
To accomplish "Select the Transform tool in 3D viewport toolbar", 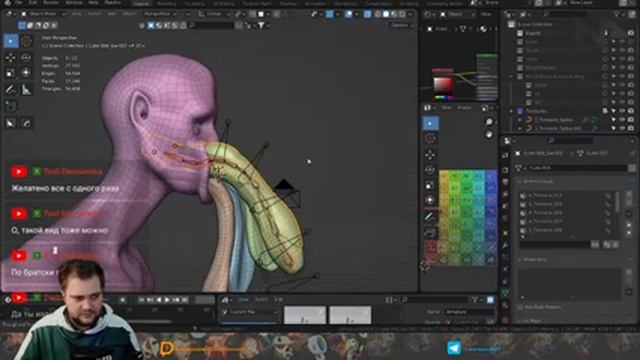I will (26, 73).
